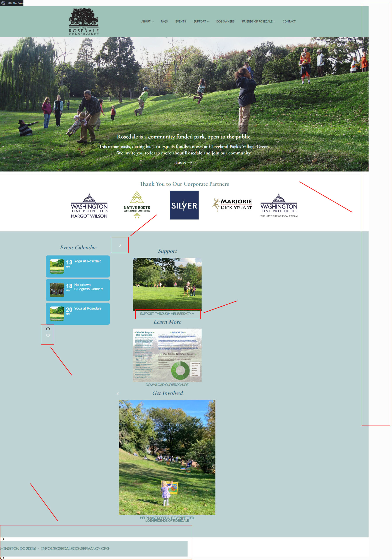Open the Silver corporate partner logo
Viewport: 392px width, 560px height.
tap(184, 205)
